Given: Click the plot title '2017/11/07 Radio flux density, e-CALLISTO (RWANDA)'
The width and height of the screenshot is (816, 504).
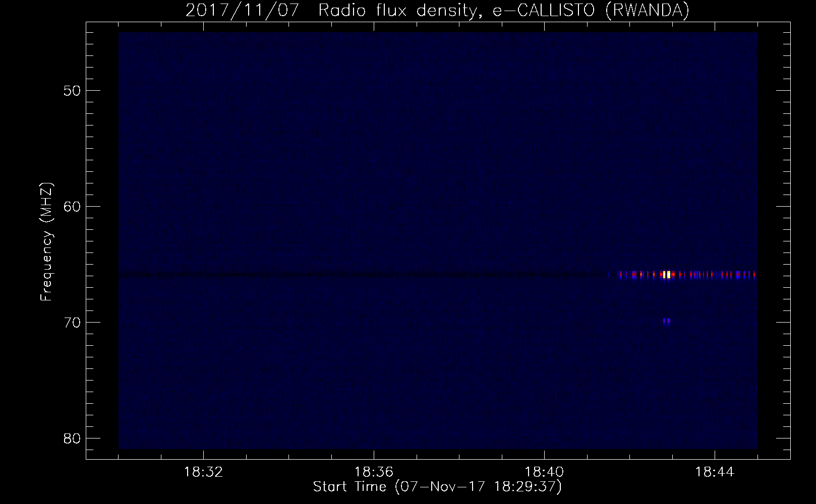Looking at the screenshot, I should coord(437,11).
